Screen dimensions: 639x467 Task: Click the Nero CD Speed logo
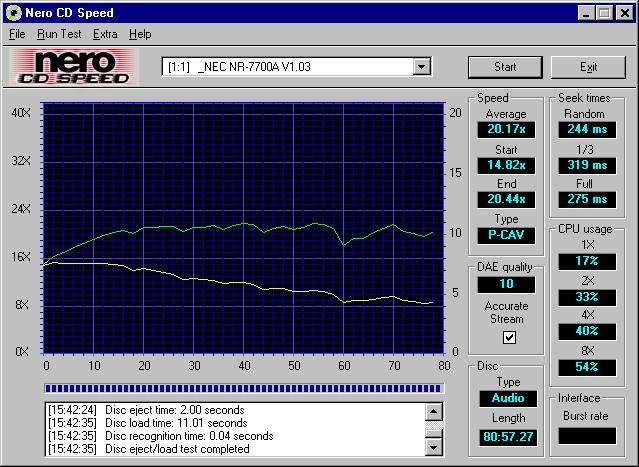coord(73,67)
